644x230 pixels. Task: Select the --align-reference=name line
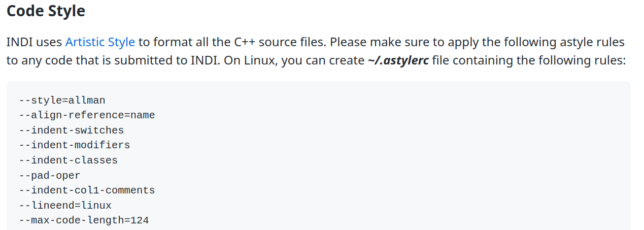(x=87, y=115)
